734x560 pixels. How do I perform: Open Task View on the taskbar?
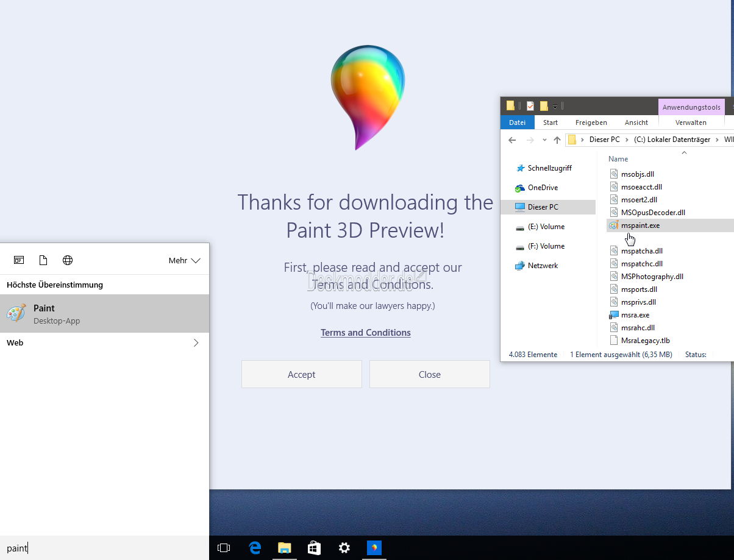tap(224, 548)
